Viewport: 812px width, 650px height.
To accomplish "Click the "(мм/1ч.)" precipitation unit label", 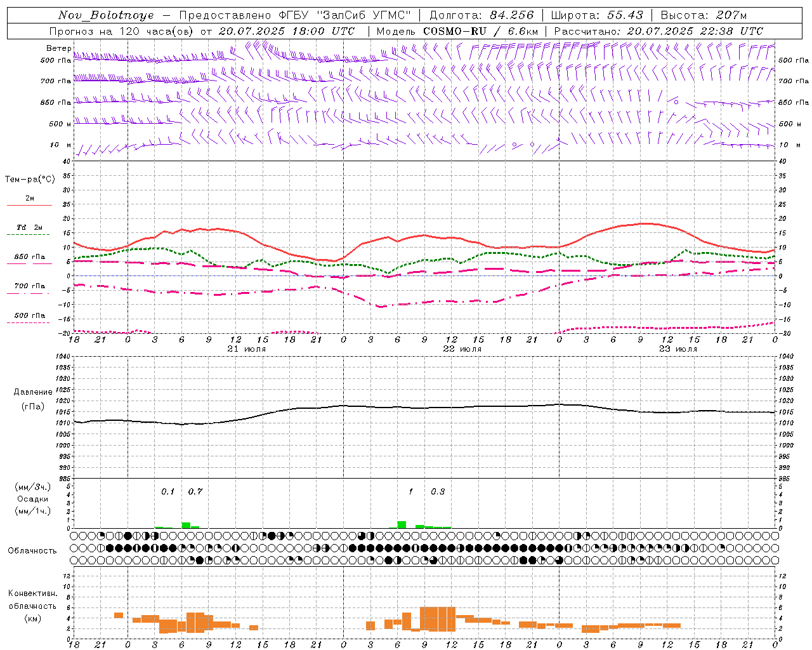I will point(33,511).
